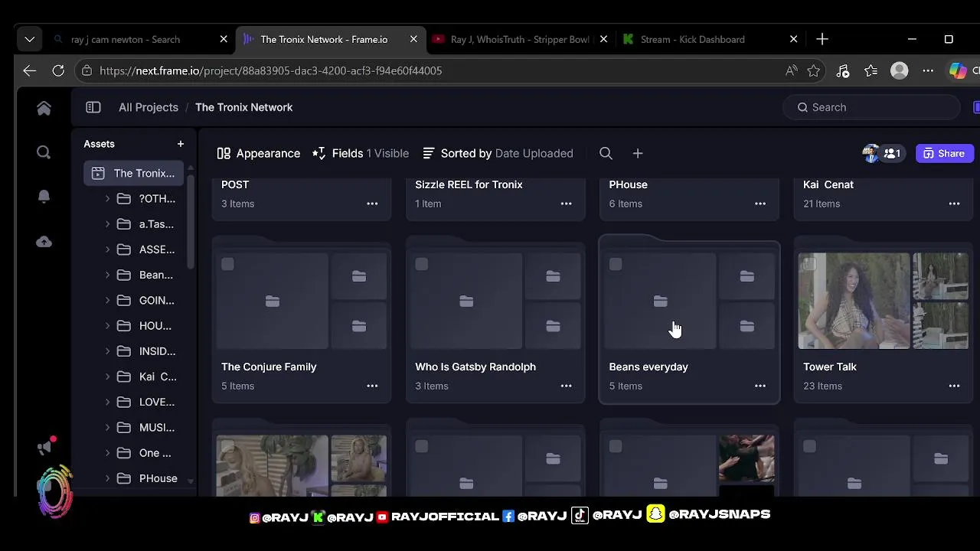Image resolution: width=980 pixels, height=551 pixels.
Task: Click the top Search input field
Action: [x=871, y=107]
